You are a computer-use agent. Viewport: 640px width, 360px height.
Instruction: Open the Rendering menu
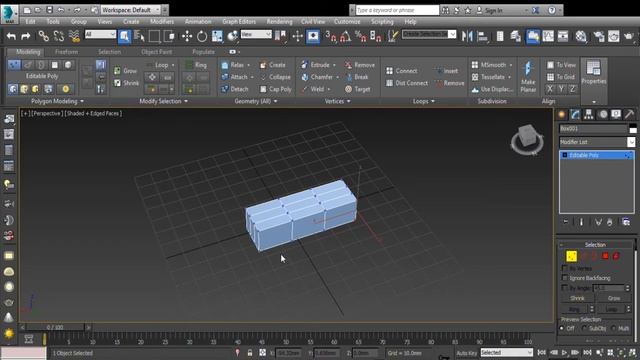[x=280, y=21]
